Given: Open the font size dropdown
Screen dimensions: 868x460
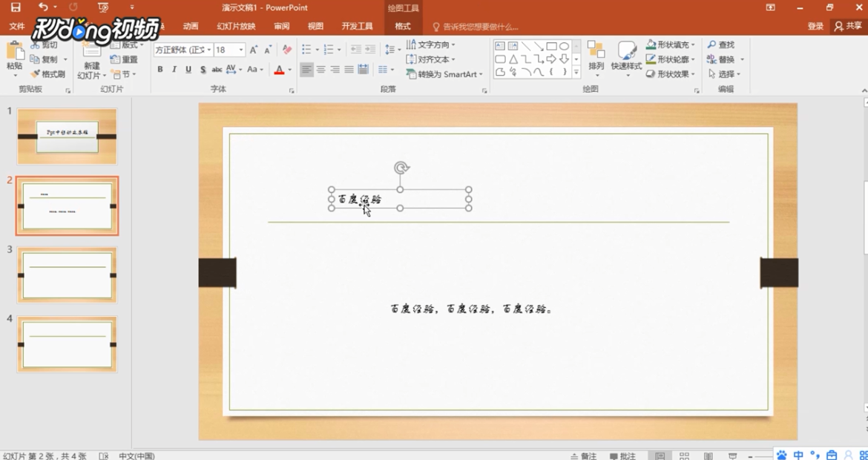Looking at the screenshot, I should point(241,50).
